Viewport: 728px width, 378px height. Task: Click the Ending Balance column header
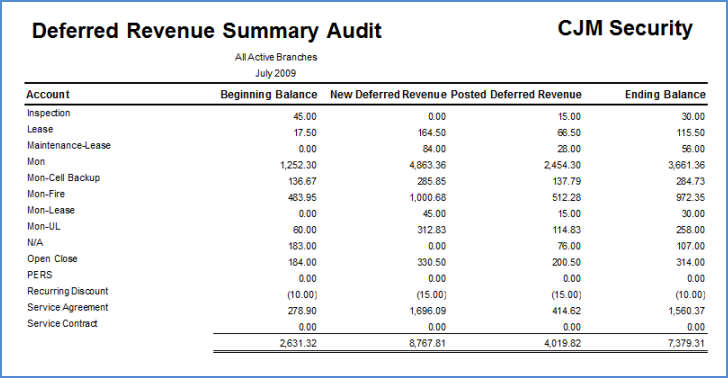click(x=665, y=95)
